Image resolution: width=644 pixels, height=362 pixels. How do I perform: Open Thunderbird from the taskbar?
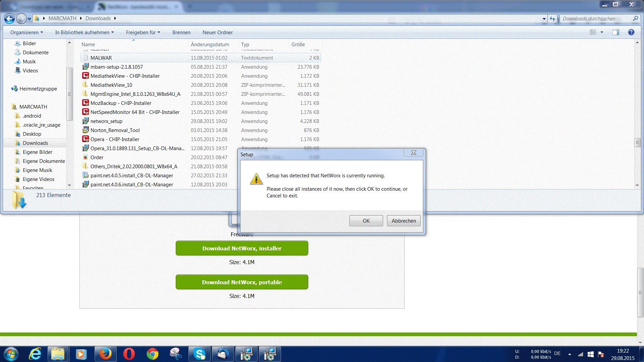223,354
